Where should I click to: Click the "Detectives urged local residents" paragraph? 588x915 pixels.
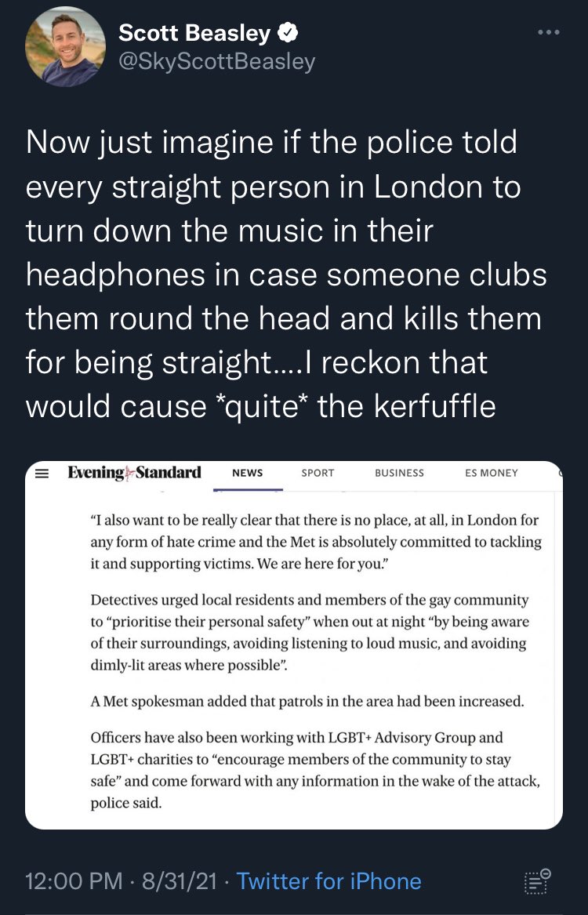pyautogui.click(x=310, y=631)
